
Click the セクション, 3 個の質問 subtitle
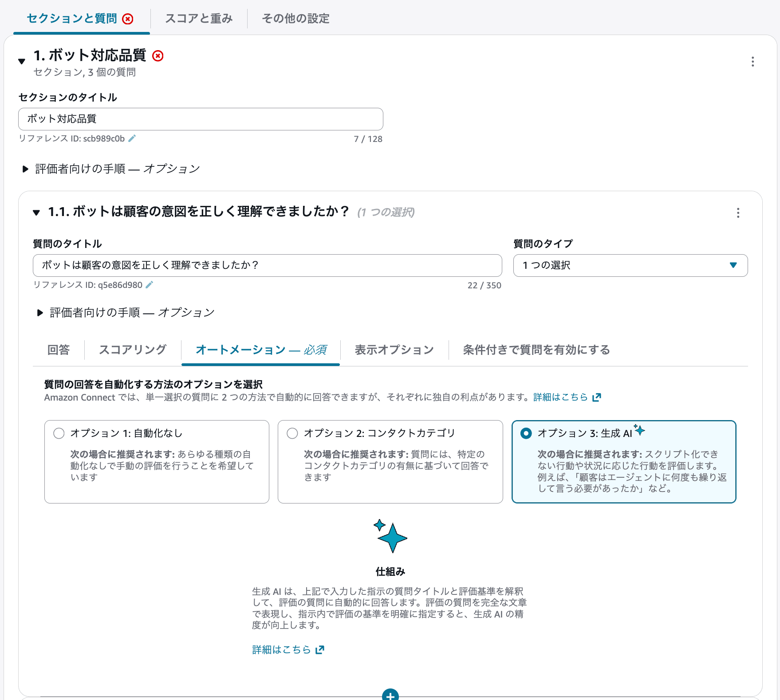coord(85,72)
